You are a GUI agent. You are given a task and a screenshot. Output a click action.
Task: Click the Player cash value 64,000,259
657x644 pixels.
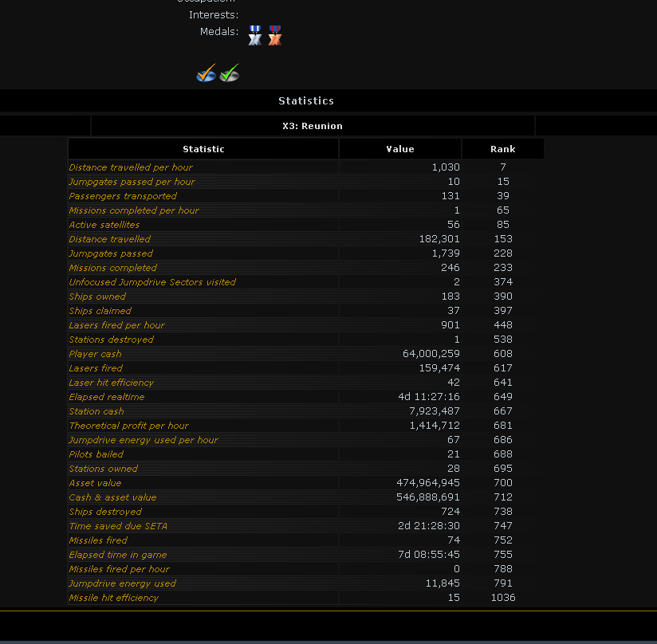tap(431, 354)
